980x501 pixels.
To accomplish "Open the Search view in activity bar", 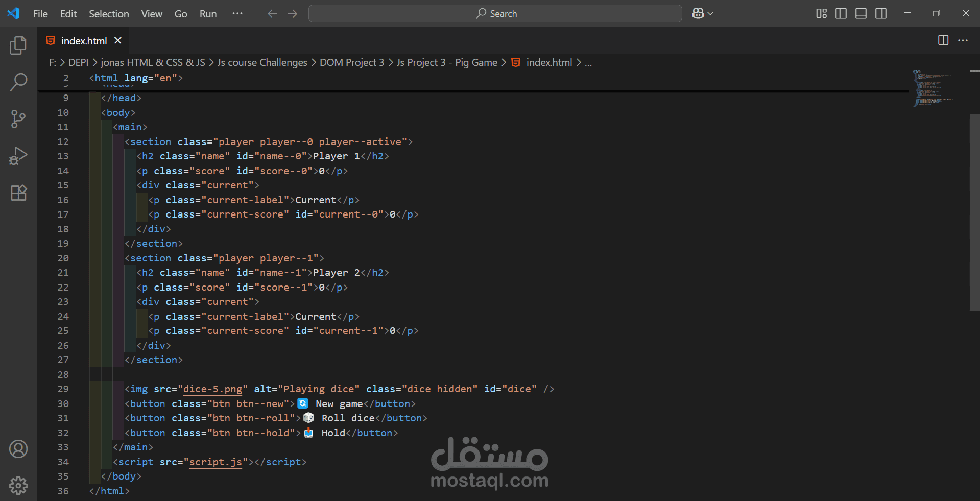I will [18, 82].
